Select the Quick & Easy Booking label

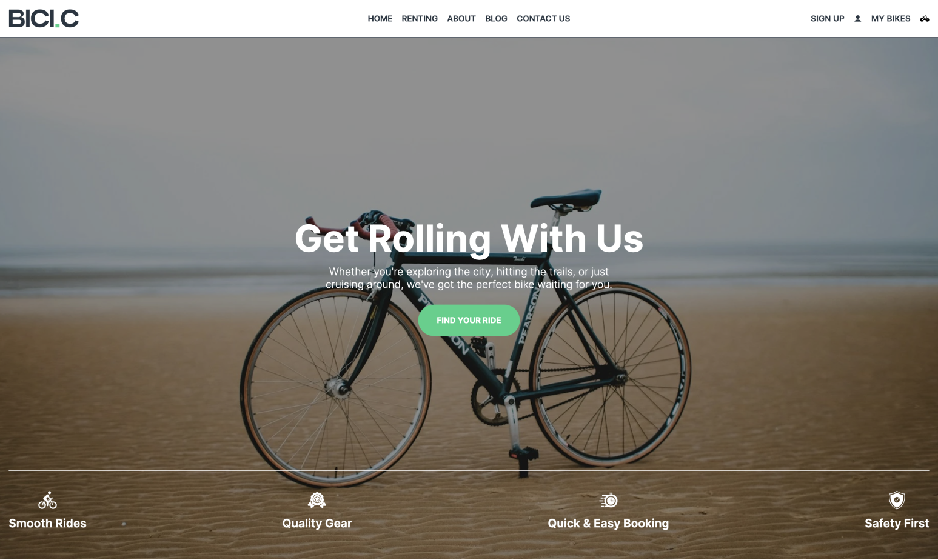[608, 524]
